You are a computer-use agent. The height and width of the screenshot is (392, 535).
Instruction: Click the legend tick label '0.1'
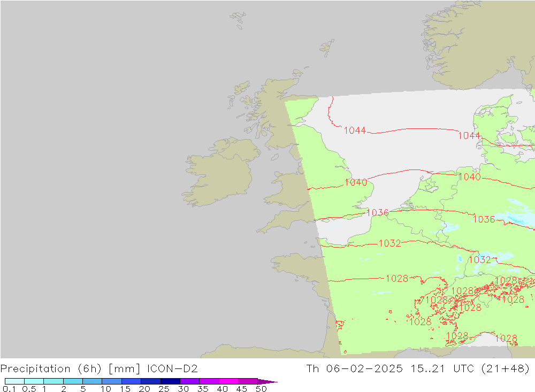[x=9, y=389]
